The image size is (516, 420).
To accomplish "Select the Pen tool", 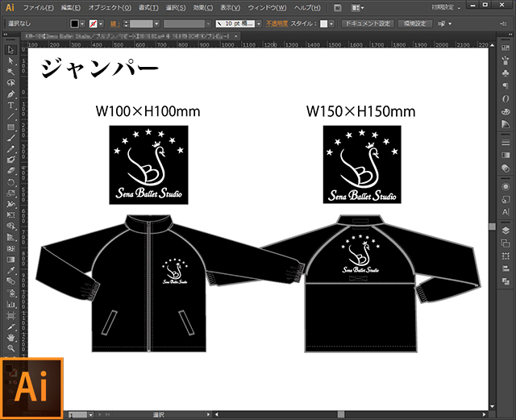I will [x=10, y=94].
